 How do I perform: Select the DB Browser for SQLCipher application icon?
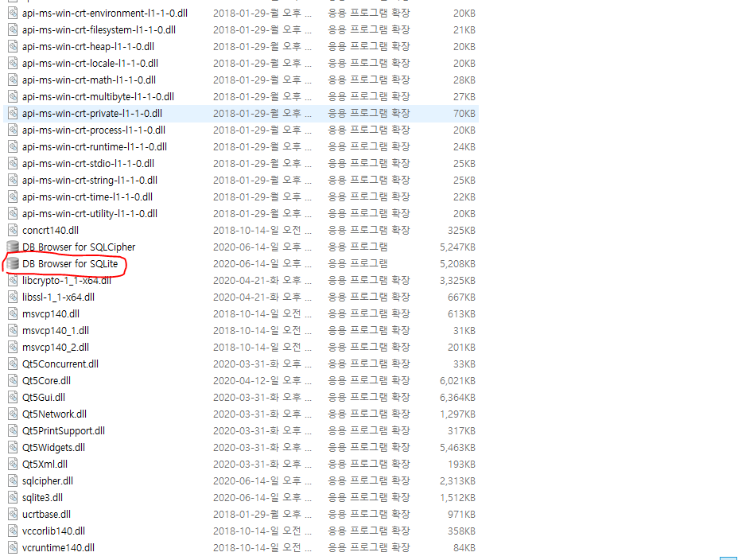click(x=13, y=247)
